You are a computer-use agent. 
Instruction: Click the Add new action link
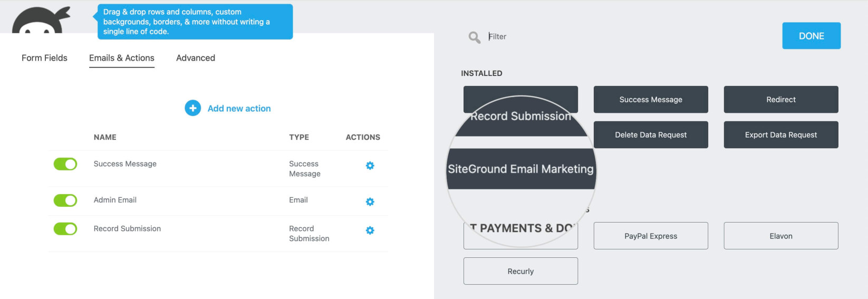click(239, 108)
